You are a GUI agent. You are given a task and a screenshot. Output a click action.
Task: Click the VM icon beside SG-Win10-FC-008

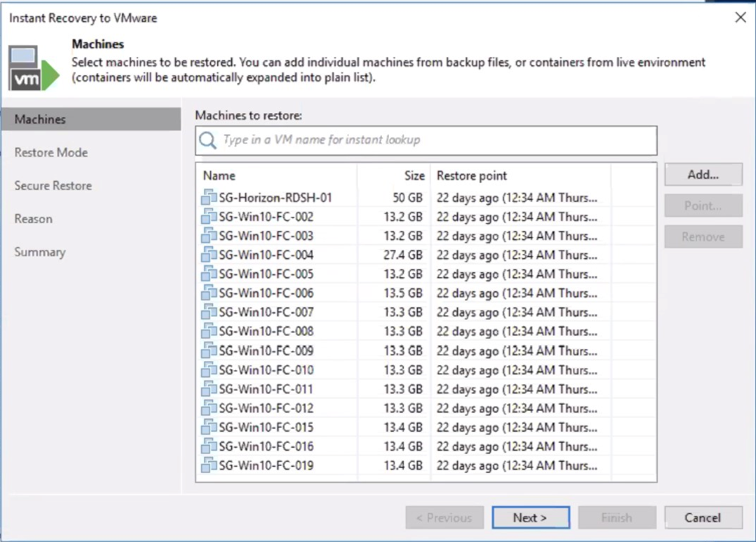(209, 331)
